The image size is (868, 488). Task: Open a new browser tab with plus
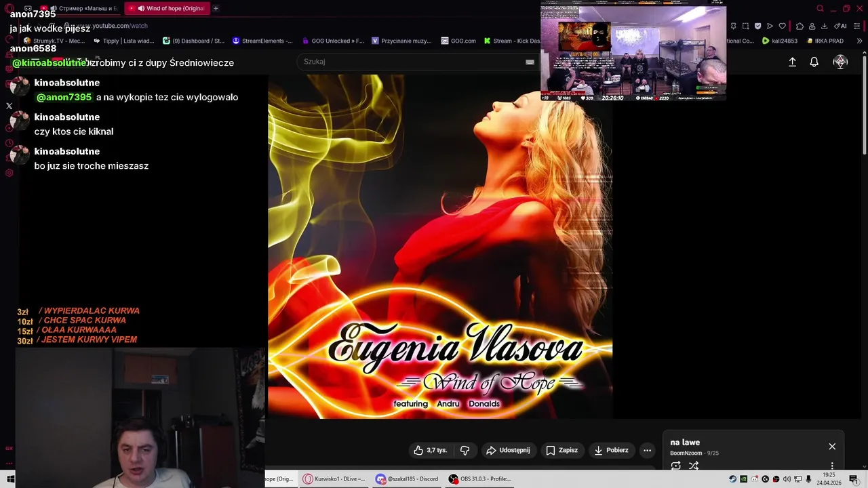click(x=216, y=8)
